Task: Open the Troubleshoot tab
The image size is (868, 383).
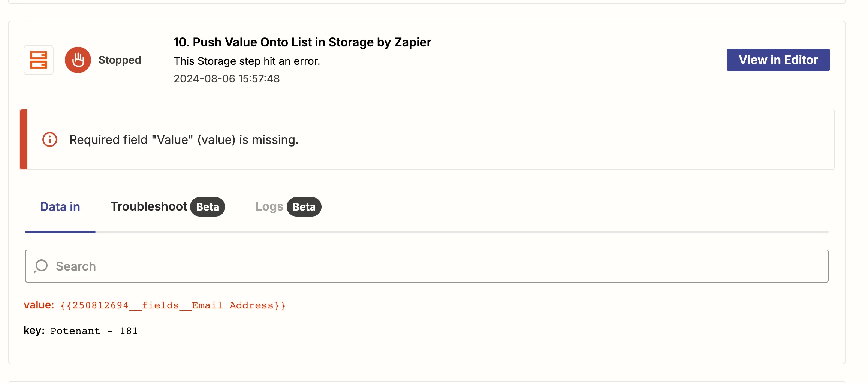Action: [x=148, y=206]
